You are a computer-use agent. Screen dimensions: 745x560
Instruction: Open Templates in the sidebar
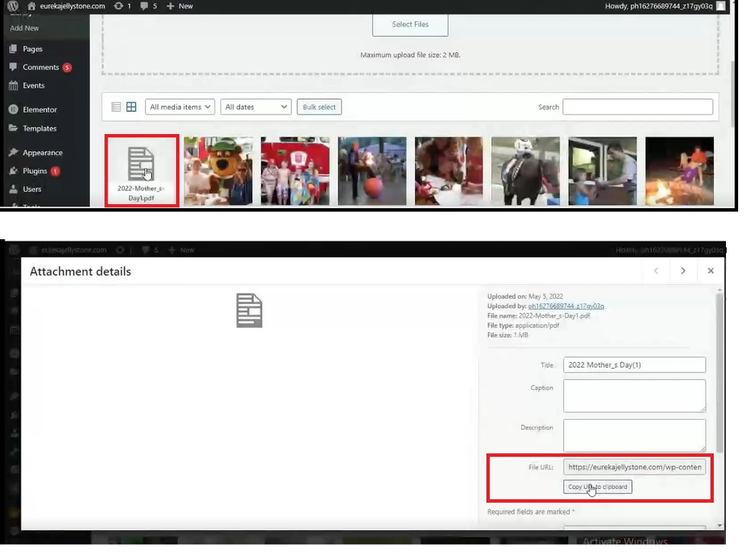click(x=40, y=129)
